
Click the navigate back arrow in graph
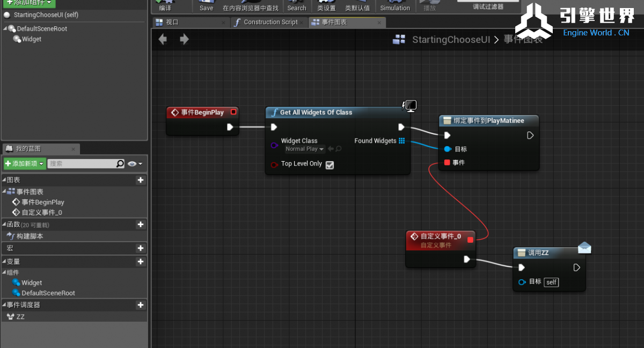click(163, 39)
